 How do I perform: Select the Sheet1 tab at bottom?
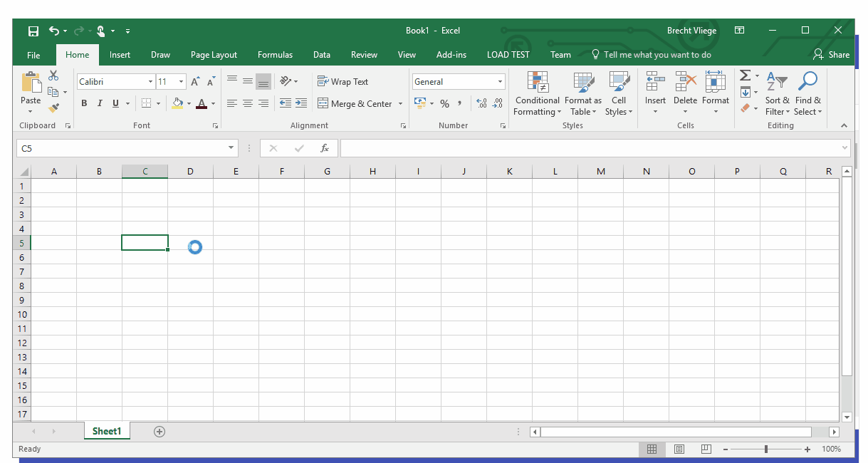(107, 430)
